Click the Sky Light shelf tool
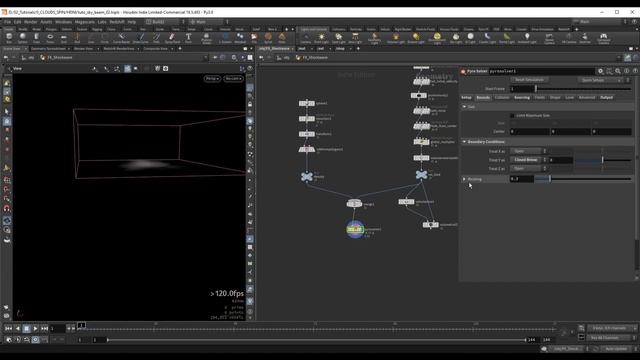 [x=456, y=38]
